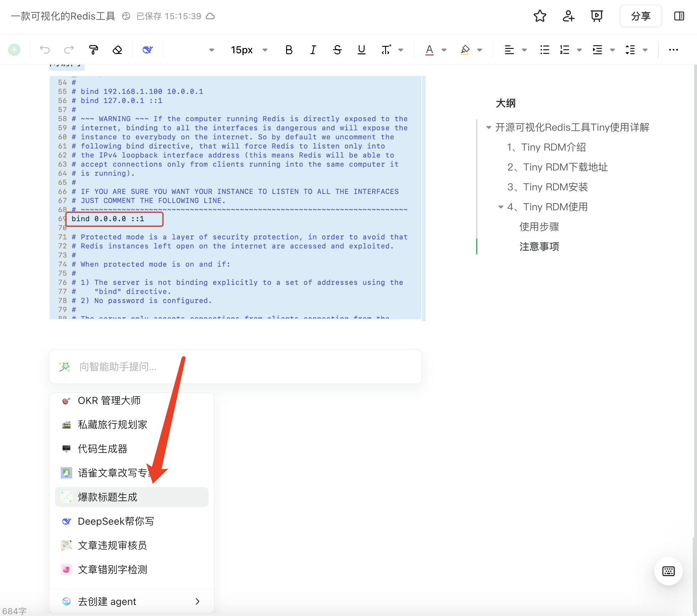Screen dimensions: 697x616
Task: Open the keyboard shortcuts floating button
Action: tap(668, 571)
